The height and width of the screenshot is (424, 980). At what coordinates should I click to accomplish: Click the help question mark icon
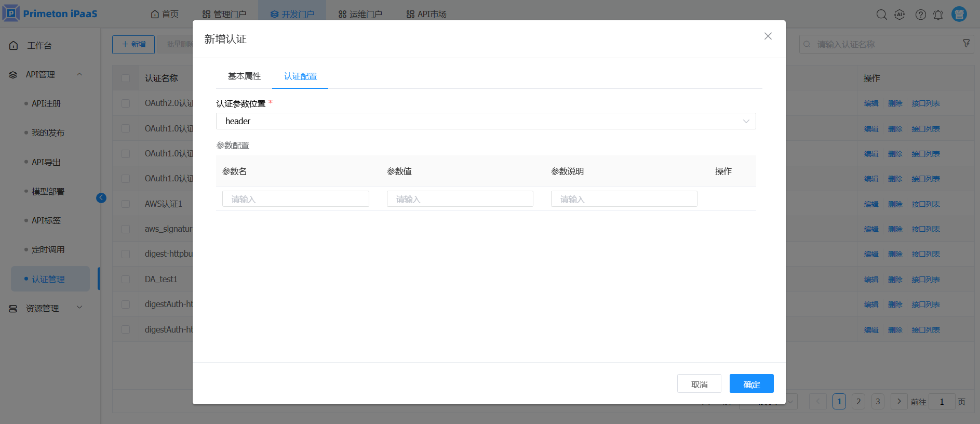click(x=920, y=15)
